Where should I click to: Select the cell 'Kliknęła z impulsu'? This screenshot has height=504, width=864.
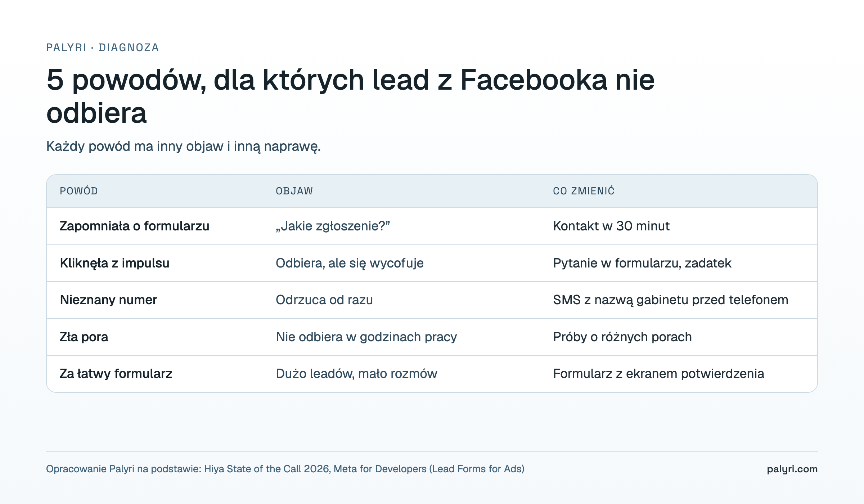pyautogui.click(x=114, y=263)
